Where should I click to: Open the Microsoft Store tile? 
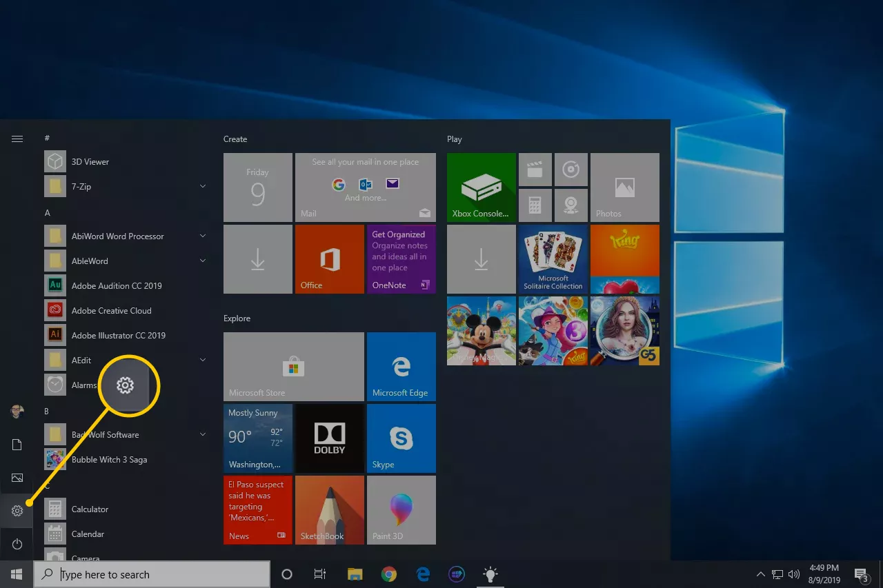pos(293,367)
